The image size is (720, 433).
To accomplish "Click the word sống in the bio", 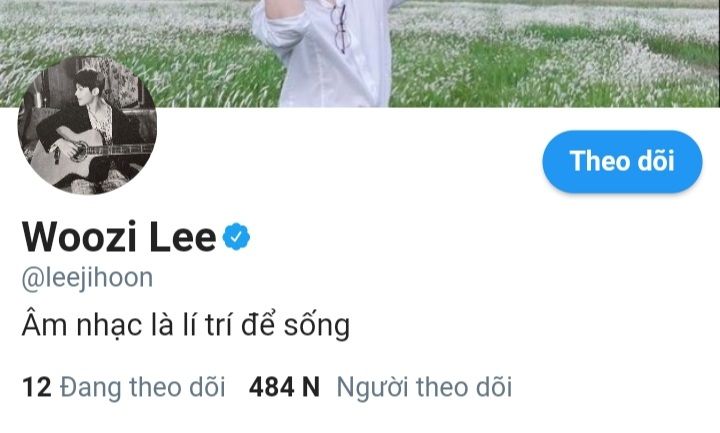I will click(317, 325).
